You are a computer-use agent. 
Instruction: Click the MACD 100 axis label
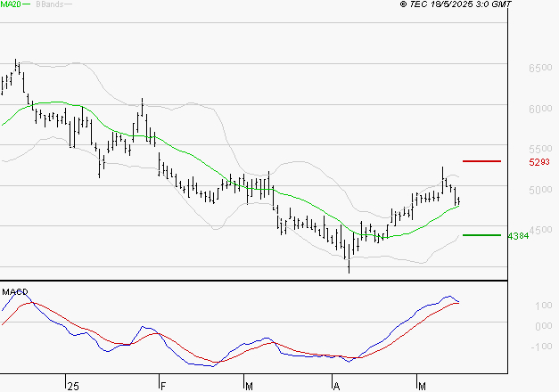pos(544,306)
